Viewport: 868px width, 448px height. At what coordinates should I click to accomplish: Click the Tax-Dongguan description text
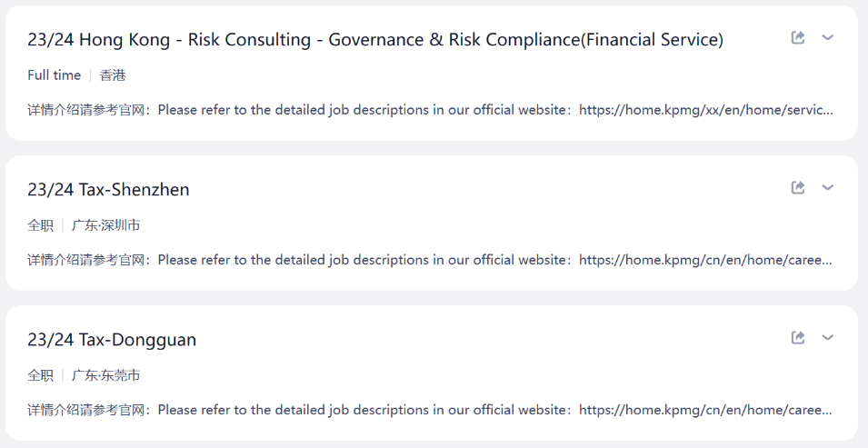coord(430,410)
